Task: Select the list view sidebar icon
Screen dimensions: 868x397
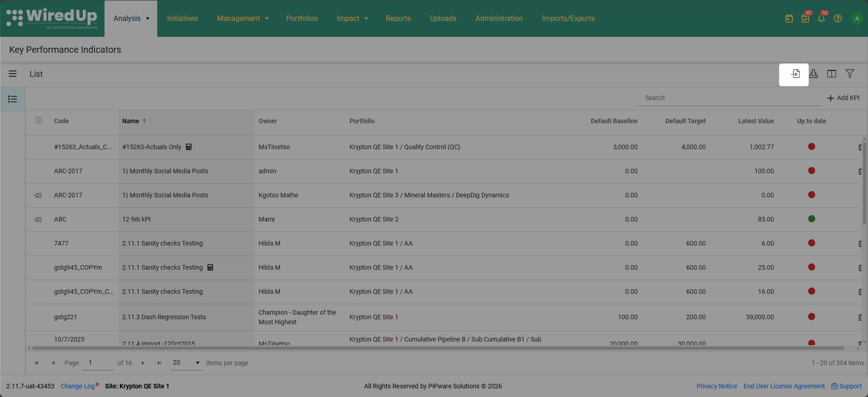Action: point(13,99)
